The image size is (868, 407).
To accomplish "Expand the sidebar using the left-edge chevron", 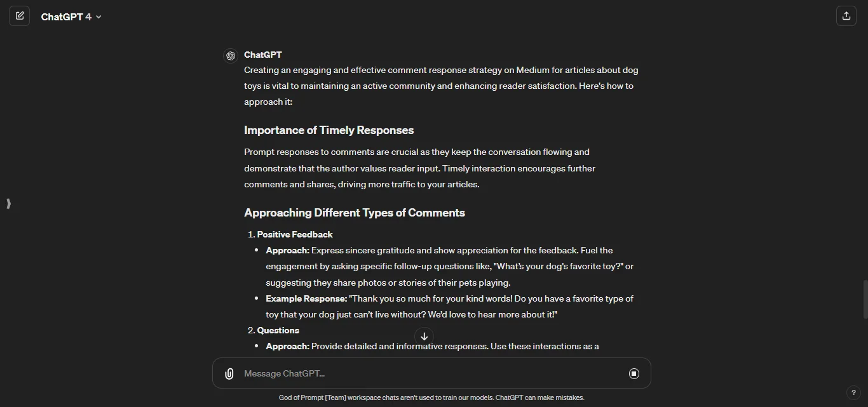I will 8,204.
